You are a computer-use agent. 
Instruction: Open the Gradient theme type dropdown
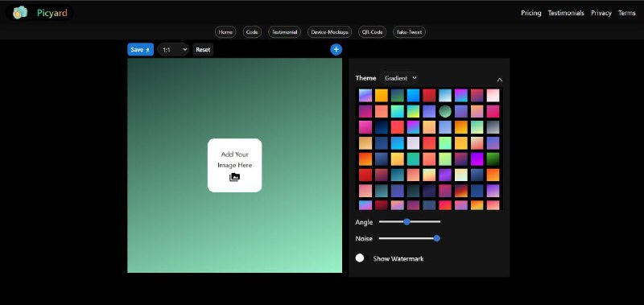tap(399, 78)
